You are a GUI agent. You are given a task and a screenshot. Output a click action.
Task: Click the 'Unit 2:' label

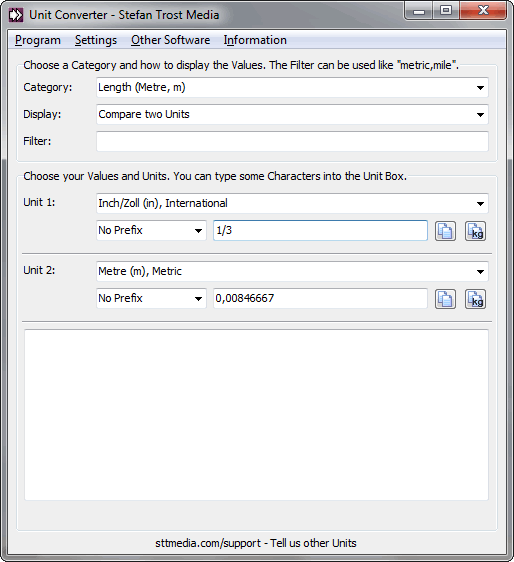(x=39, y=271)
